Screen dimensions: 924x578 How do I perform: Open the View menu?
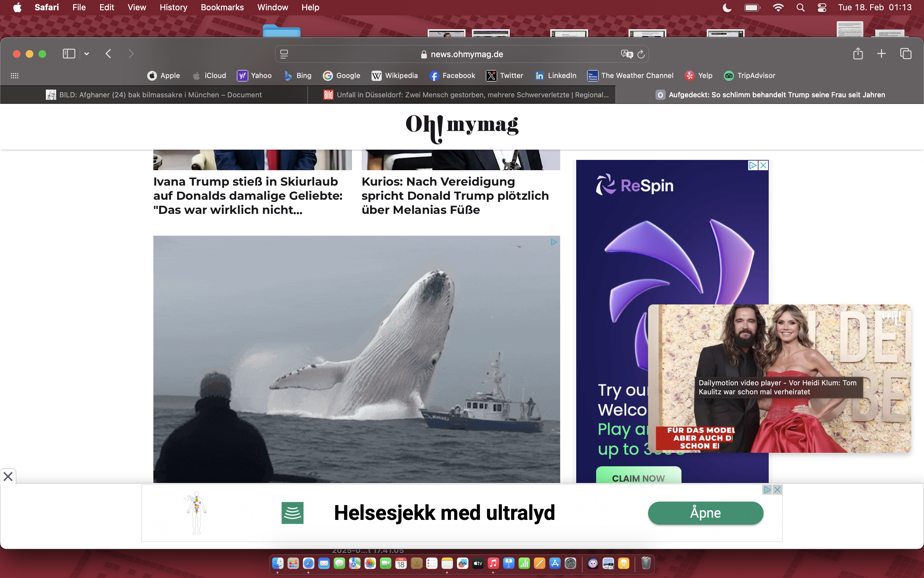[137, 7]
